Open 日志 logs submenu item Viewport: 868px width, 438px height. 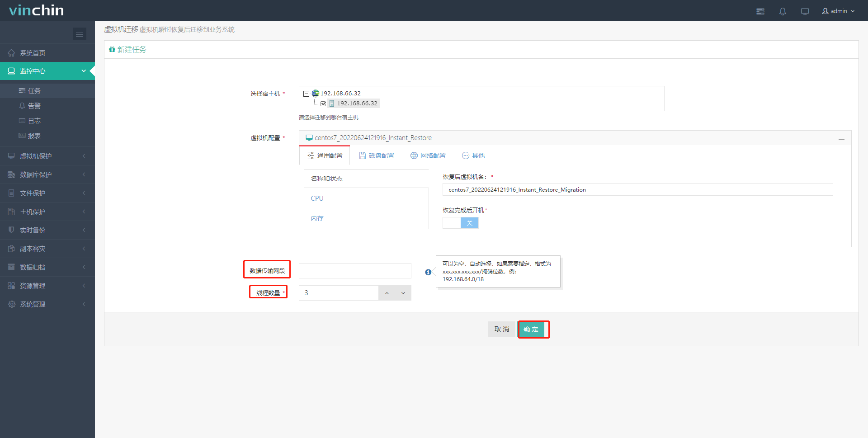(x=47, y=121)
